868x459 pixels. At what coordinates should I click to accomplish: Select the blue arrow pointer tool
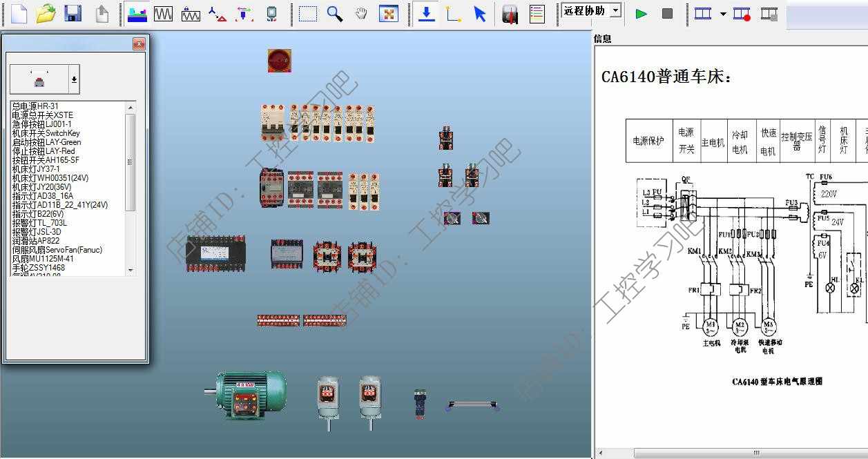point(480,13)
